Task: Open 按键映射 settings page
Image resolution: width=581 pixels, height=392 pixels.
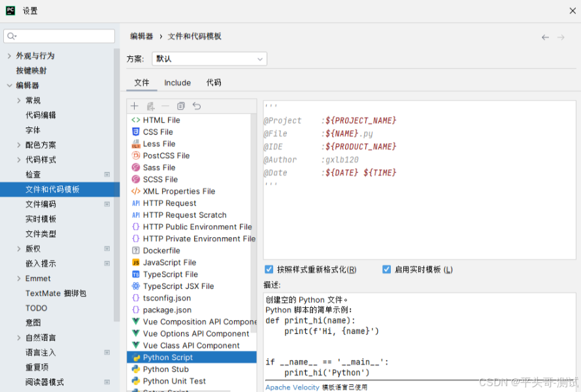Action: coord(31,71)
